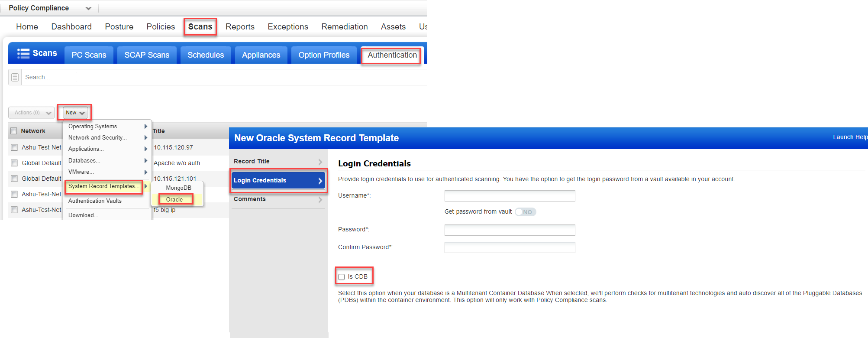Click the Scans list icon
Image resolution: width=868 pixels, height=338 pixels.
click(23, 53)
